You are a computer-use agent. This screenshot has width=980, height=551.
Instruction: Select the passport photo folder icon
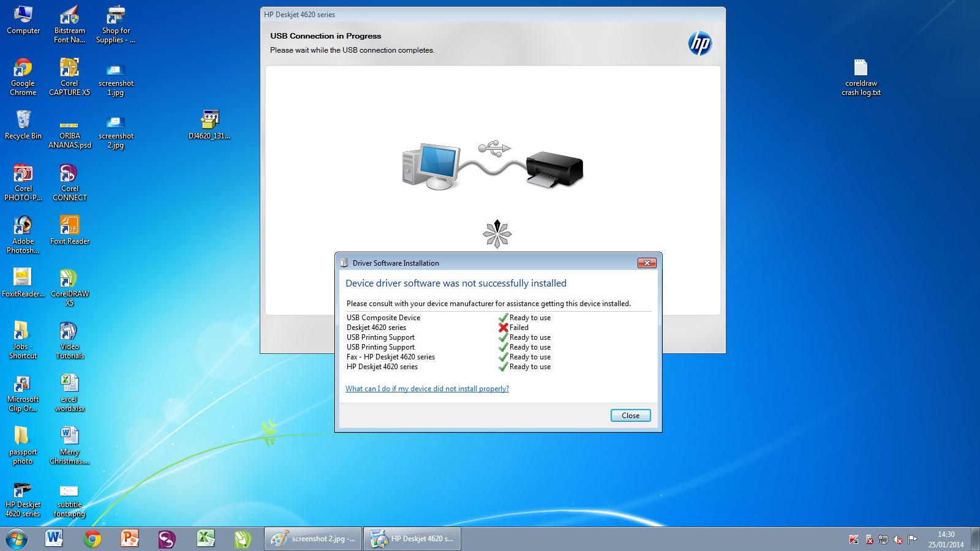(x=23, y=446)
